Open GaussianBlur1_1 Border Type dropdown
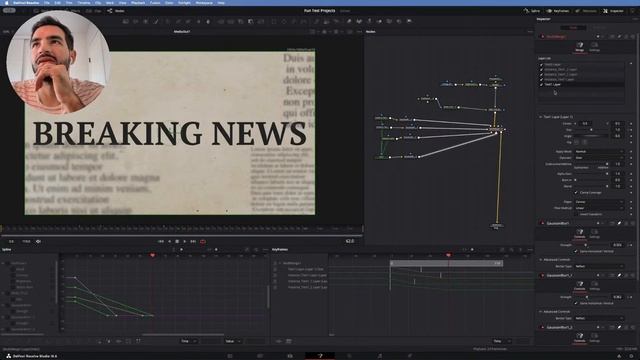Viewport: 640px width, 360px height. (599, 318)
